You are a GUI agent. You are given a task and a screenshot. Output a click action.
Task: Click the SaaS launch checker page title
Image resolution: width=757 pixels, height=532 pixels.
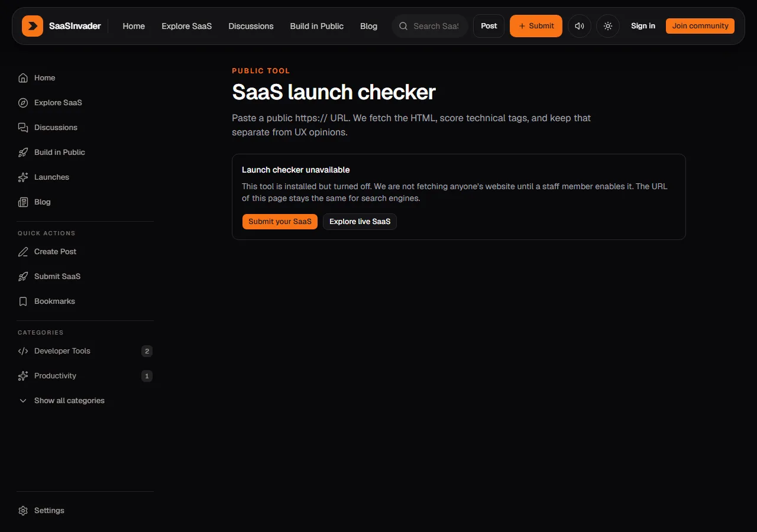(334, 92)
